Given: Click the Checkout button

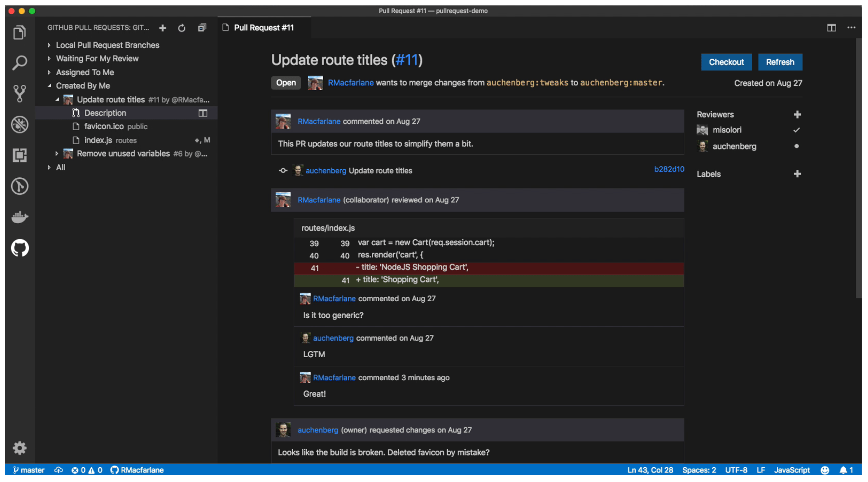Looking at the screenshot, I should (726, 62).
